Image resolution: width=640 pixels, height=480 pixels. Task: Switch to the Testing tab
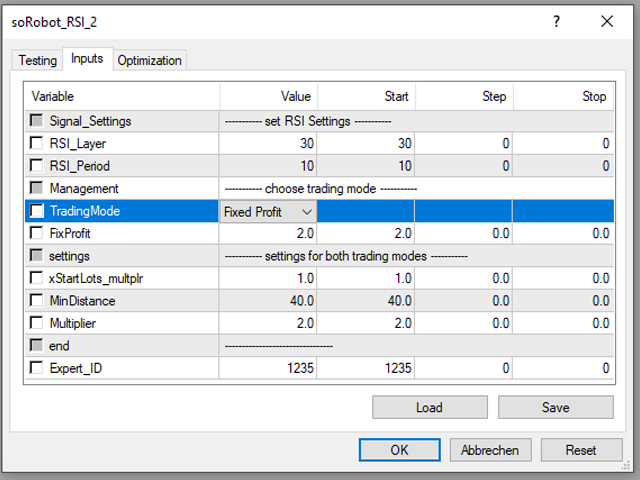pyautogui.click(x=38, y=60)
